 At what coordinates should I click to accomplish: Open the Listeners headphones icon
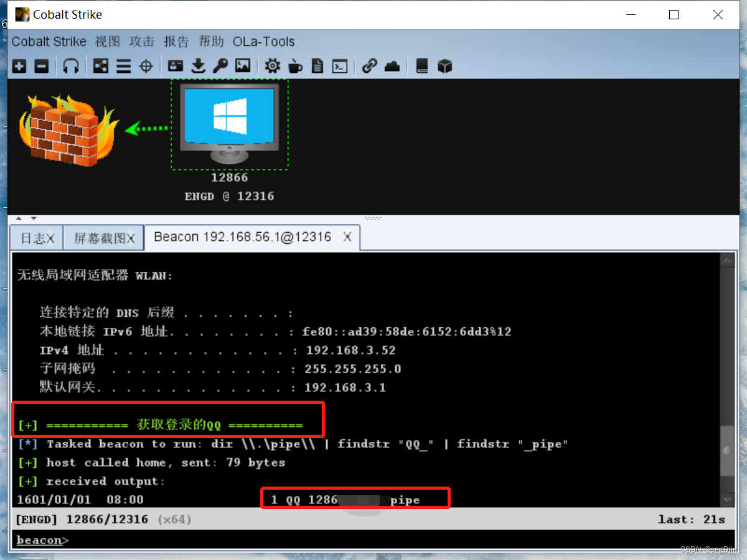pos(71,66)
